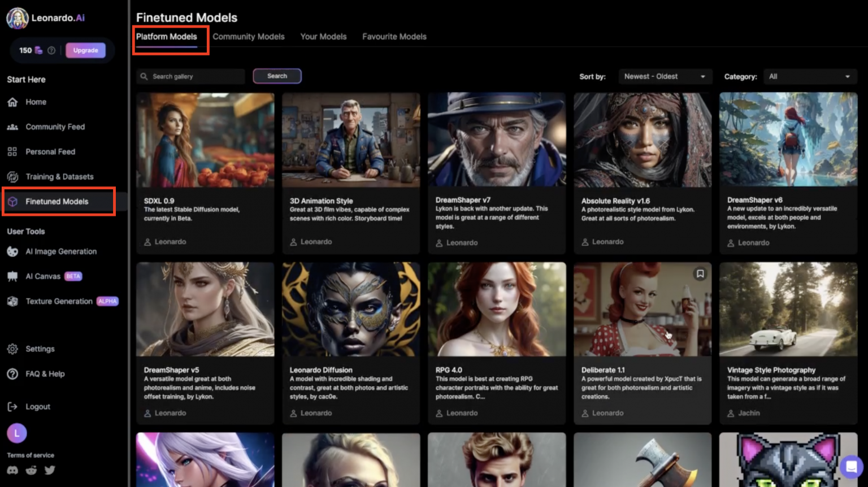This screenshot has width=868, height=487.
Task: Click the Twitter bird icon
Action: coord(50,470)
